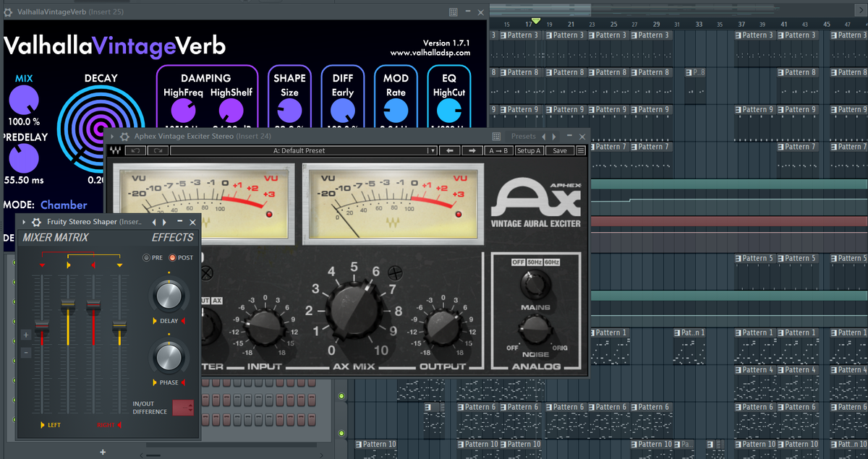Click grid icon in ValhallaVintageVerb title bar
This screenshot has height=459, width=868.
click(454, 12)
